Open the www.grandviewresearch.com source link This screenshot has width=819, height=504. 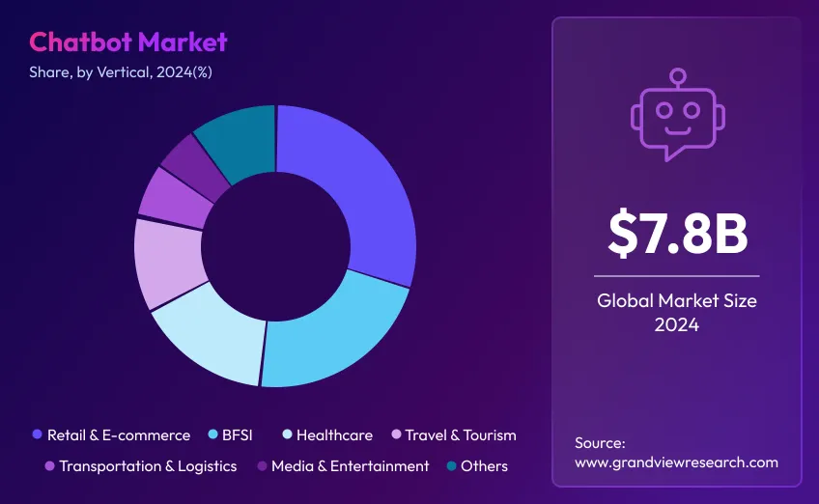[x=676, y=462]
